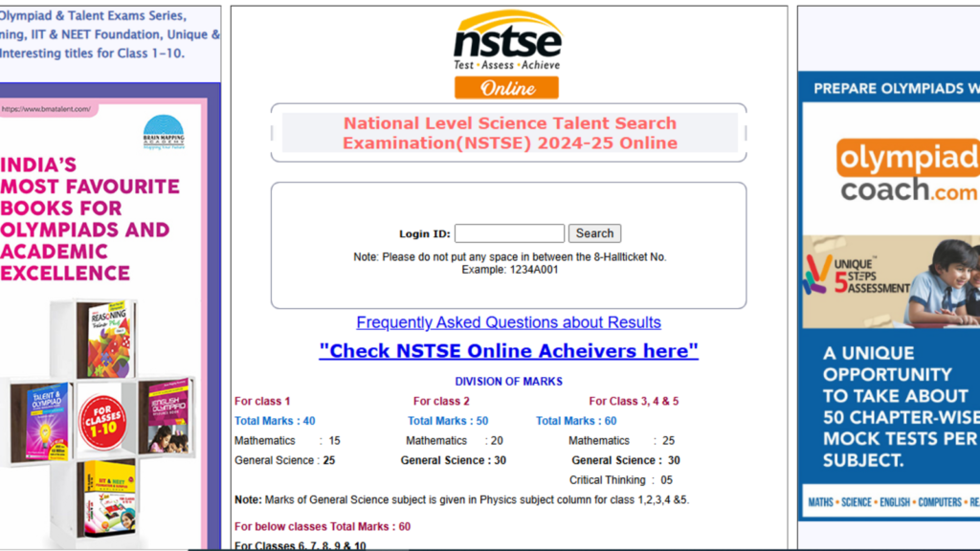The image size is (980, 551).
Task: Click the Talent & Olympiad book thumbnail
Action: tap(48, 422)
